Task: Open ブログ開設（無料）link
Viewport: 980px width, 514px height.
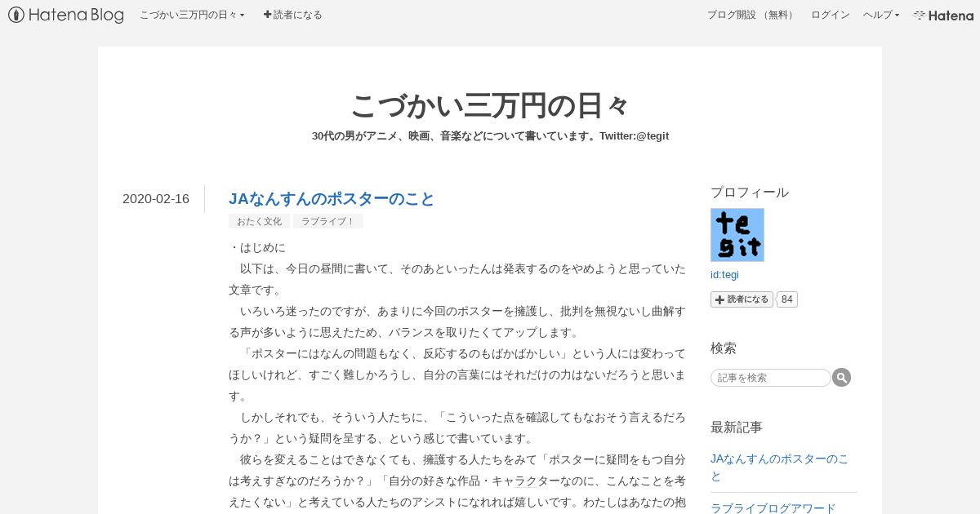Action: pyautogui.click(x=751, y=15)
